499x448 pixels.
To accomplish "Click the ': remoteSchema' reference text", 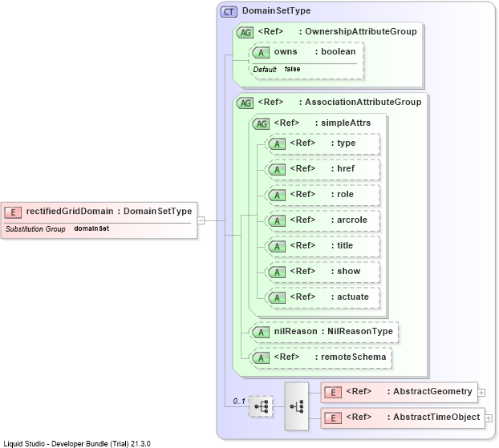I will click(351, 357).
